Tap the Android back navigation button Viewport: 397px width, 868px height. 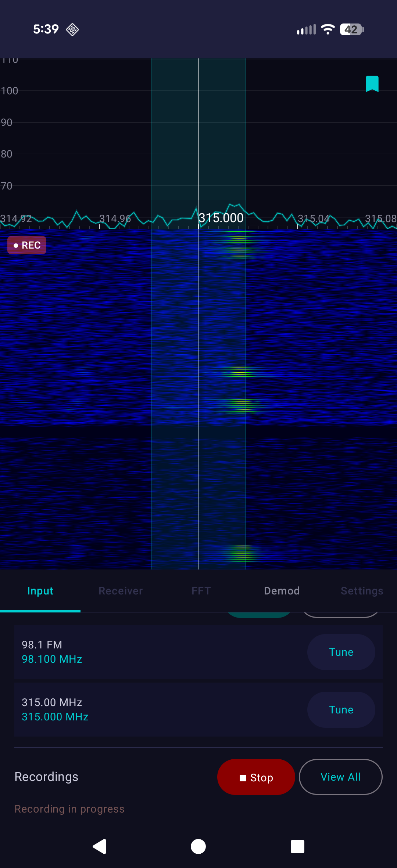pyautogui.click(x=100, y=847)
